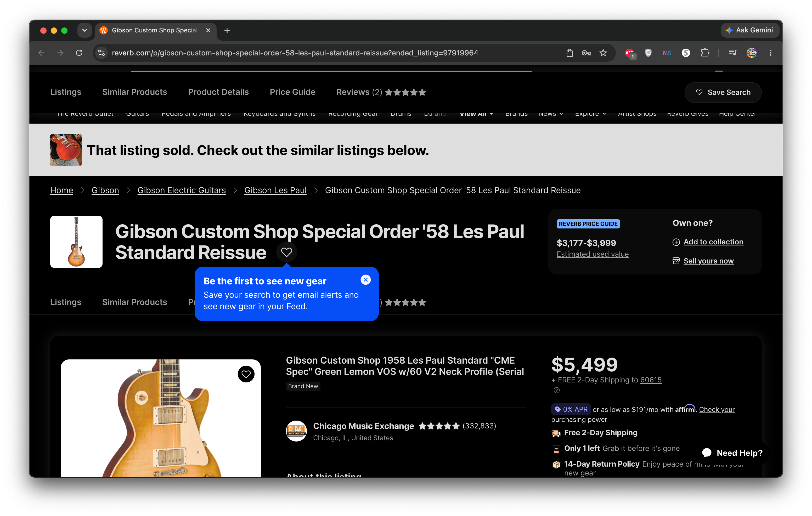812x516 pixels.
Task: Open Similar Products in sticky header
Action: [x=134, y=92]
